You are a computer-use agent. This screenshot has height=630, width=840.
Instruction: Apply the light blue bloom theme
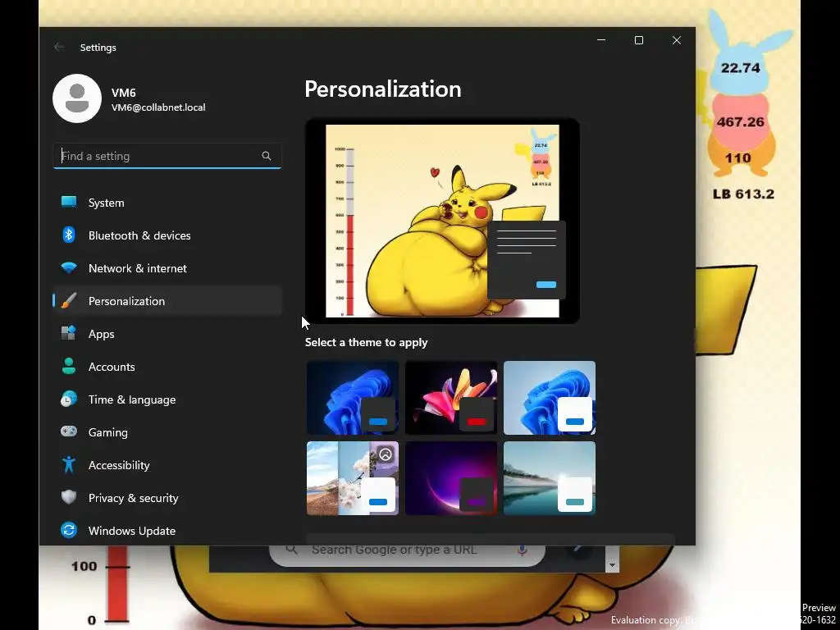pos(550,398)
